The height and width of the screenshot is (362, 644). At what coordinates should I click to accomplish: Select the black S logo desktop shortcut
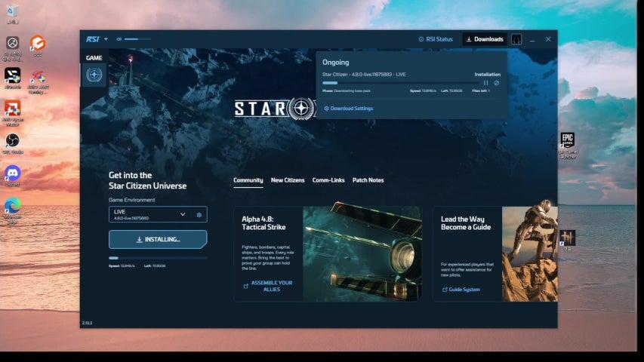(x=12, y=78)
